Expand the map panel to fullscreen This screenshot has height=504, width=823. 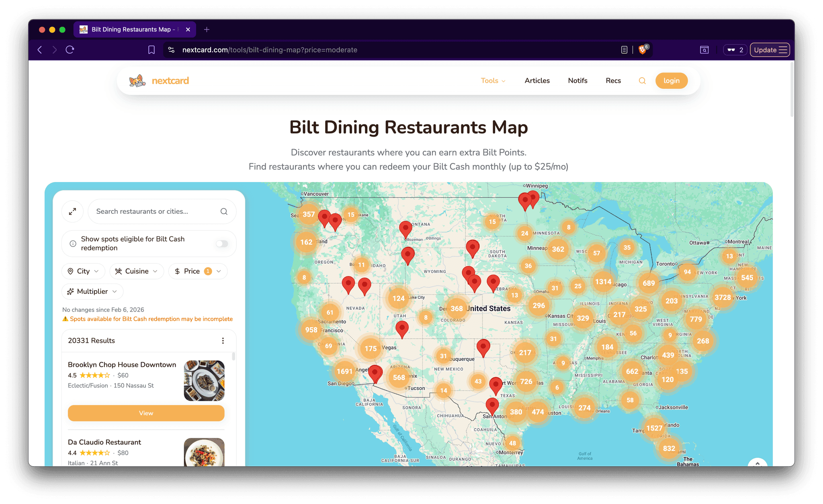(72, 211)
